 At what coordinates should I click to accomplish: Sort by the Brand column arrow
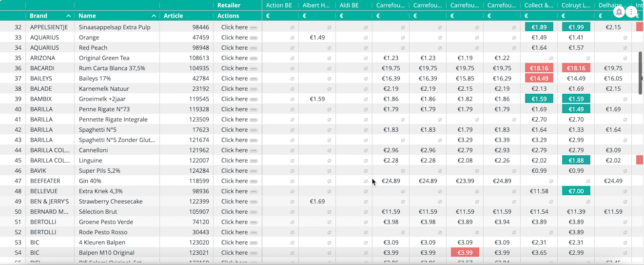pyautogui.click(x=68, y=16)
